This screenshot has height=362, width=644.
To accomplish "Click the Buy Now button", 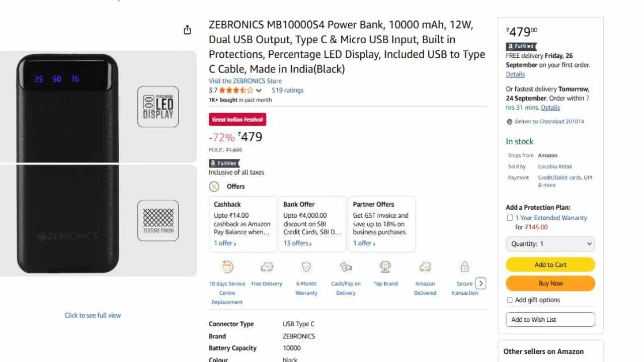I will pyautogui.click(x=550, y=283).
